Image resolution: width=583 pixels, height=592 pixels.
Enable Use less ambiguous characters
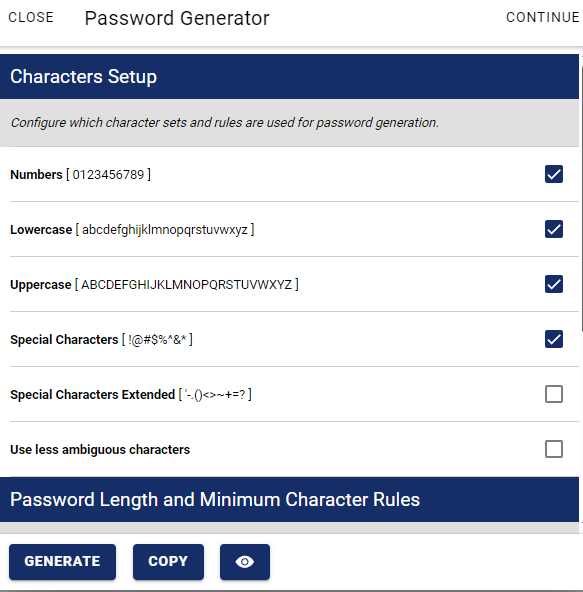click(554, 449)
